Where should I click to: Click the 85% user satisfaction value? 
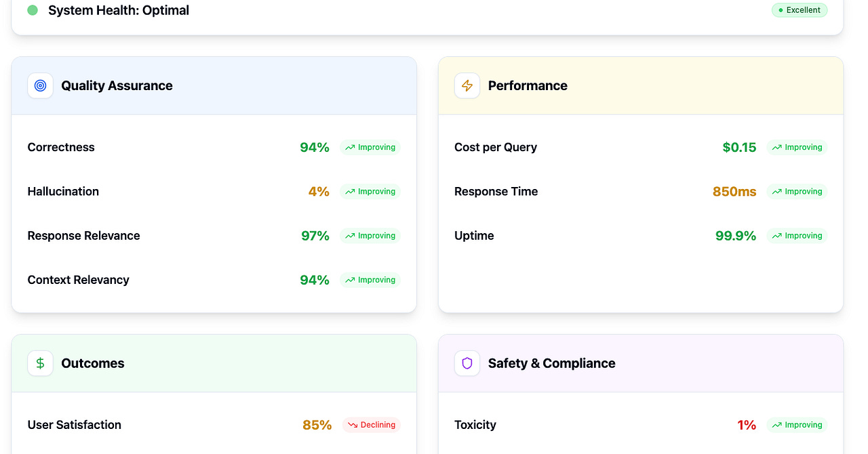(317, 425)
